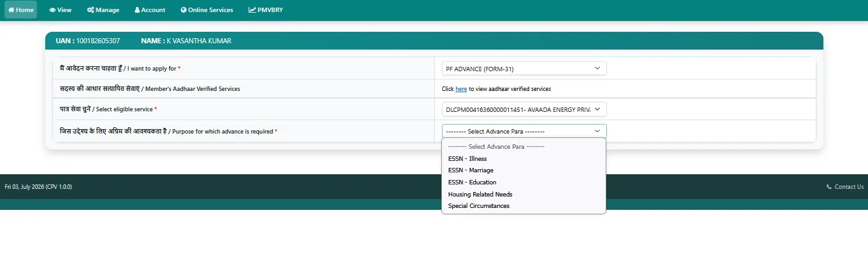Screen dimensions: 868x255
Task: Open the Online Services menu
Action: [x=207, y=10]
